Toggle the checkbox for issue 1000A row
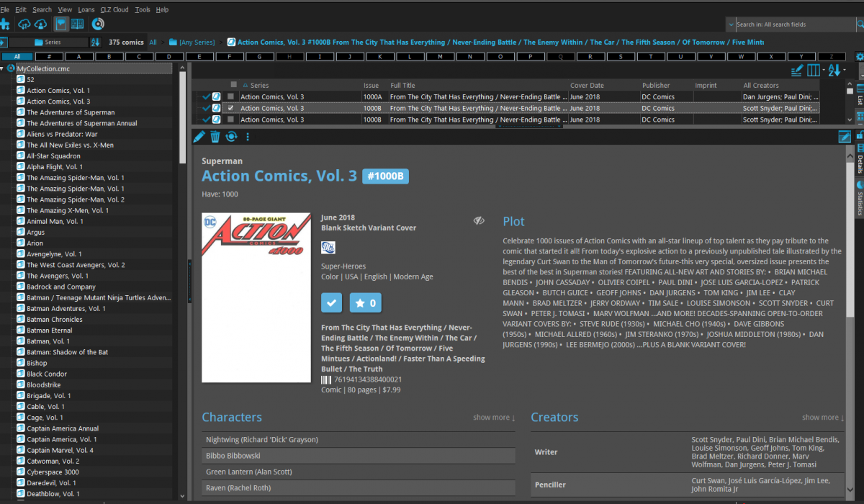 coord(230,96)
